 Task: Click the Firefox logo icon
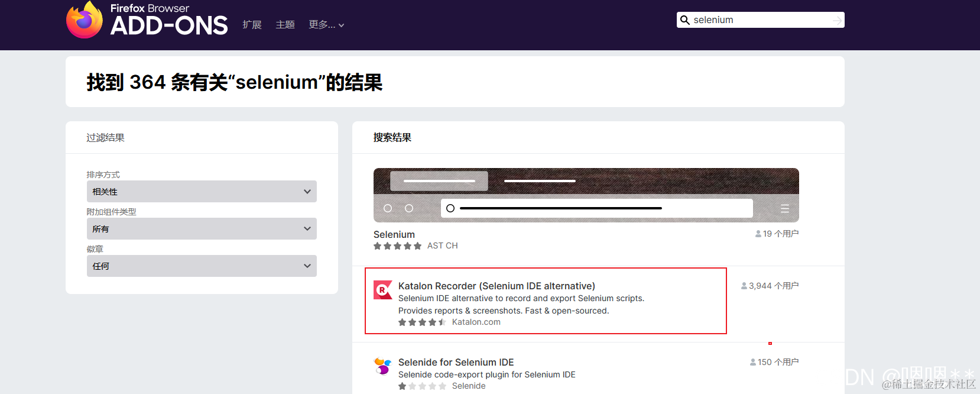pos(85,20)
